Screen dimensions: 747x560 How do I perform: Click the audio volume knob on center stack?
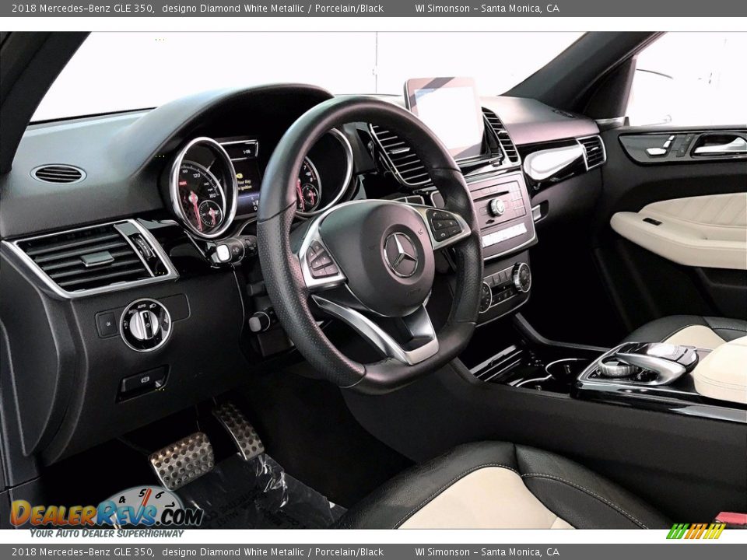pyautogui.click(x=496, y=207)
